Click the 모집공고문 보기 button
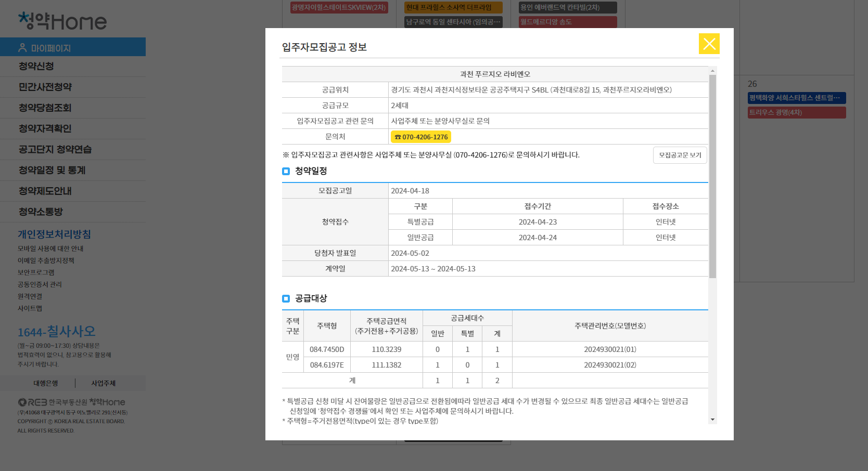This screenshot has width=868, height=471. click(680, 155)
